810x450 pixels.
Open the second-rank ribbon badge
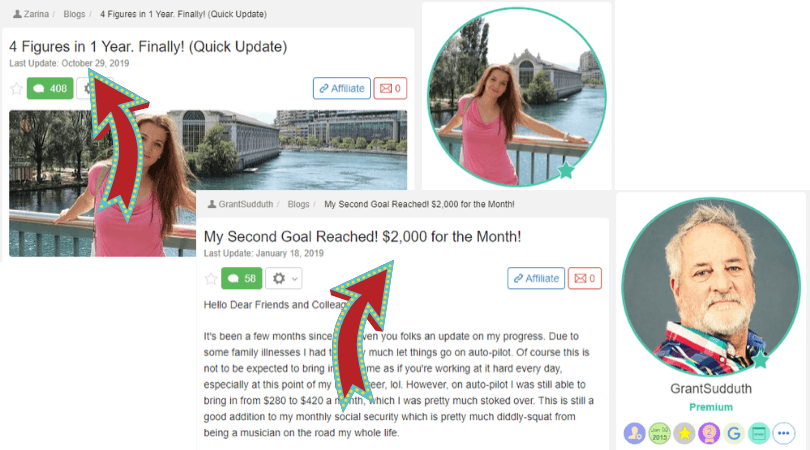click(x=709, y=433)
